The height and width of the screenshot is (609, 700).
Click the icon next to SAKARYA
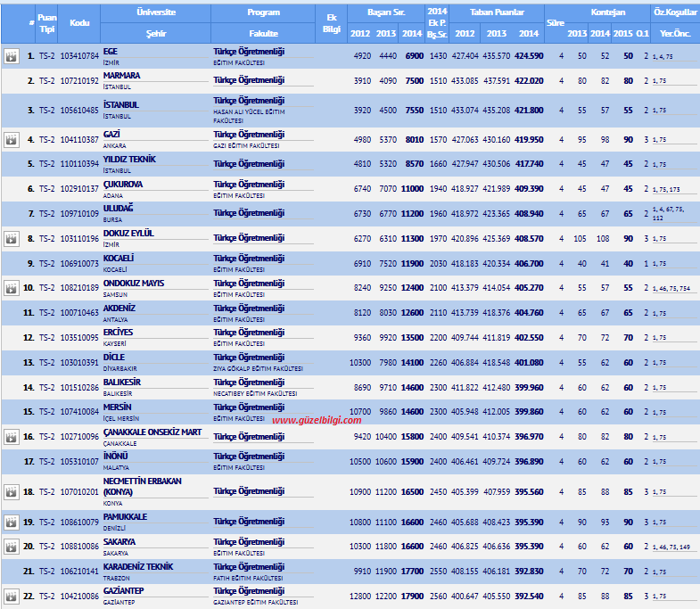[12, 546]
